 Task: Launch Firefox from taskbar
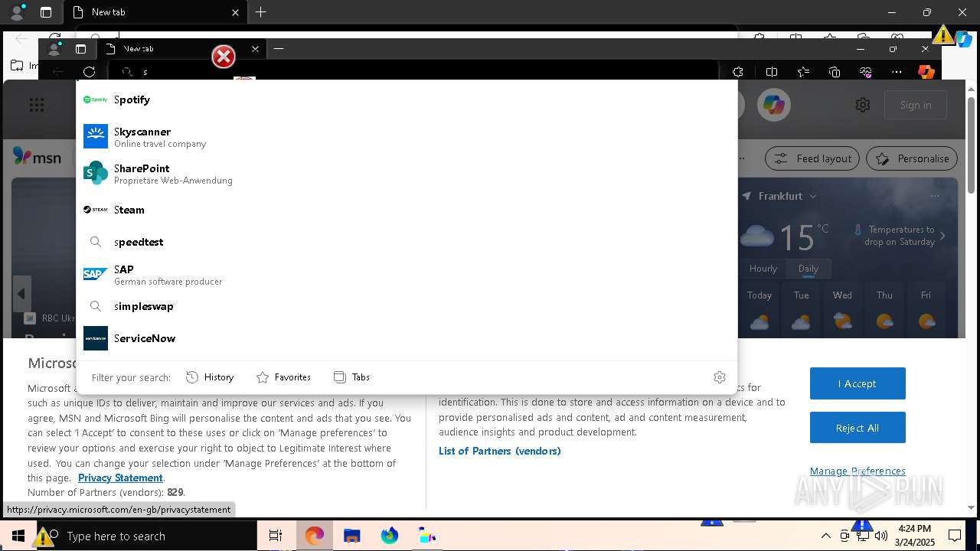tap(390, 536)
